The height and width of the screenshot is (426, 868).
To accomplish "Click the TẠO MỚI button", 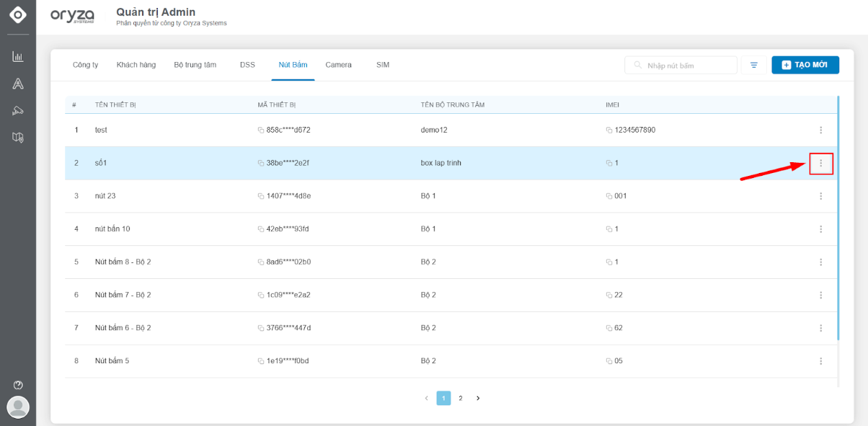I will (805, 65).
